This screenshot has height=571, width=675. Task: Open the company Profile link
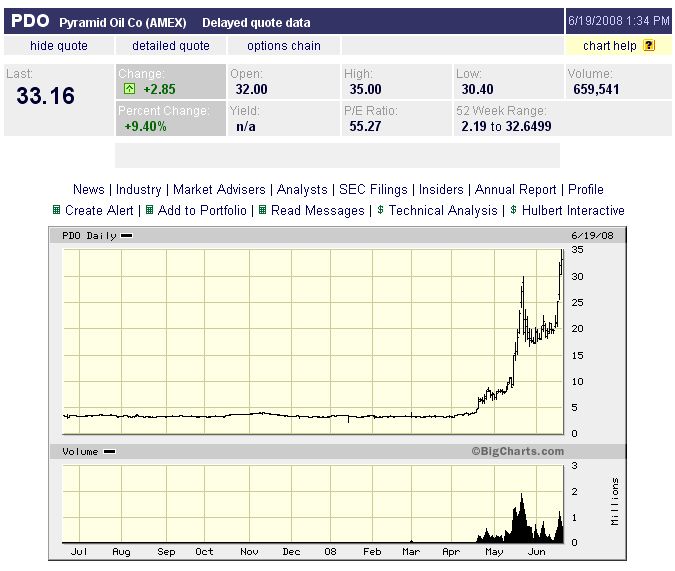[586, 189]
